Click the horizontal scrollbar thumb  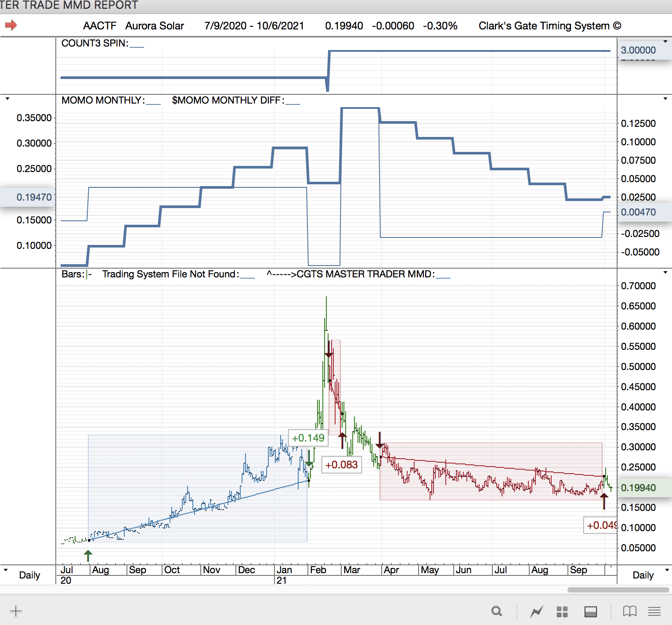tap(618, 590)
